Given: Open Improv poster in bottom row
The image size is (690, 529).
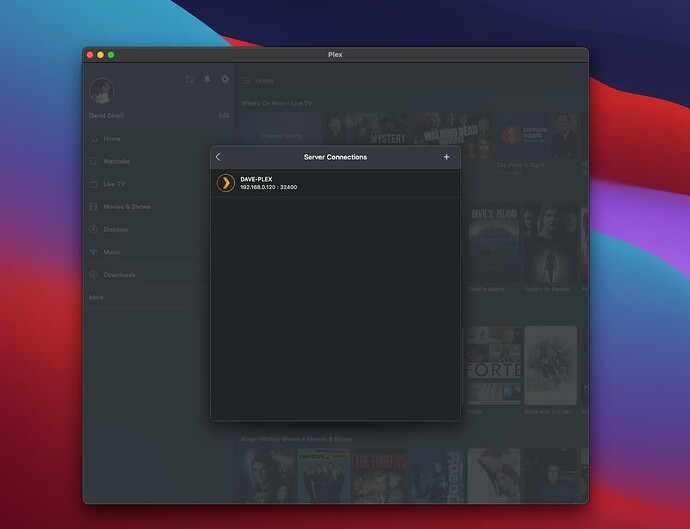Looking at the screenshot, I should point(323,475).
